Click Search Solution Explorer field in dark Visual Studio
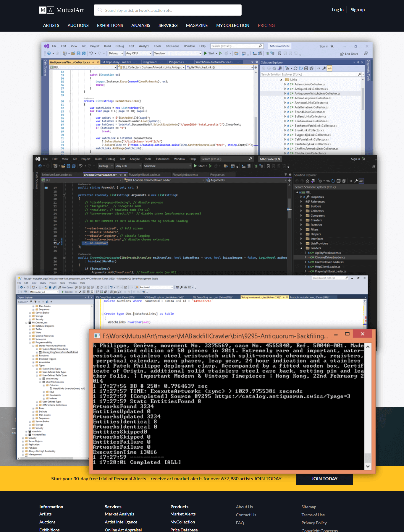This screenshot has width=404, height=532. click(x=335, y=187)
